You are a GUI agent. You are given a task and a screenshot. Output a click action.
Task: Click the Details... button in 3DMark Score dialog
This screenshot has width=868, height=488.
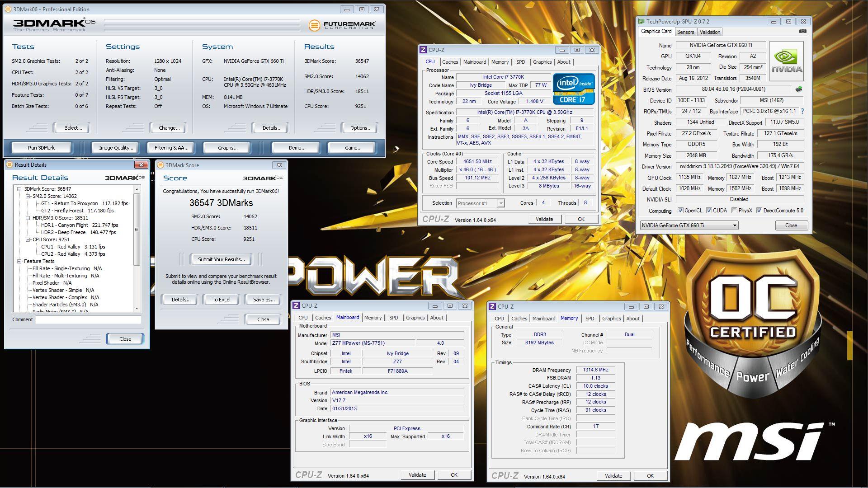181,300
